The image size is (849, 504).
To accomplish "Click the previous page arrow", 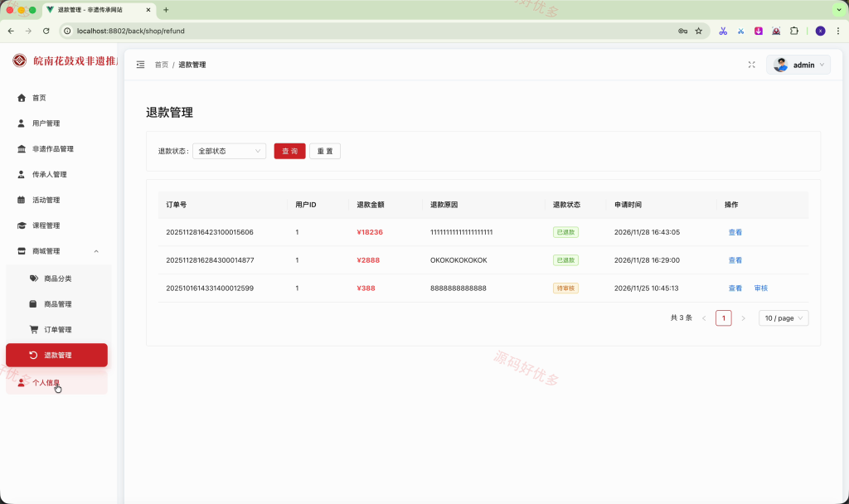I will point(704,318).
